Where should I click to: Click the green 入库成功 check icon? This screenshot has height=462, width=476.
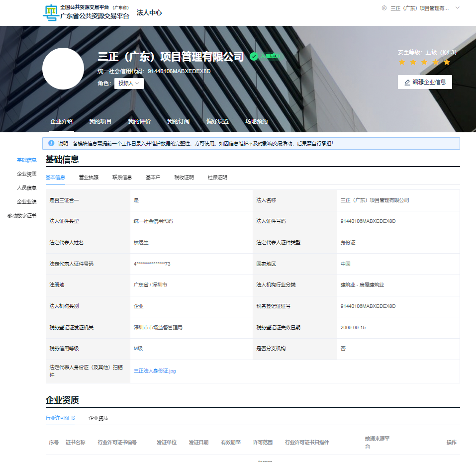(254, 56)
